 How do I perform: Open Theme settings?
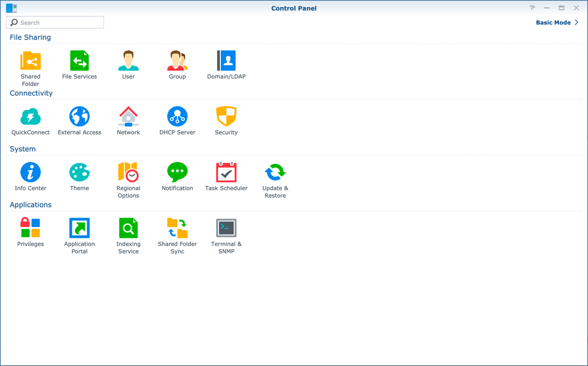[x=79, y=173]
